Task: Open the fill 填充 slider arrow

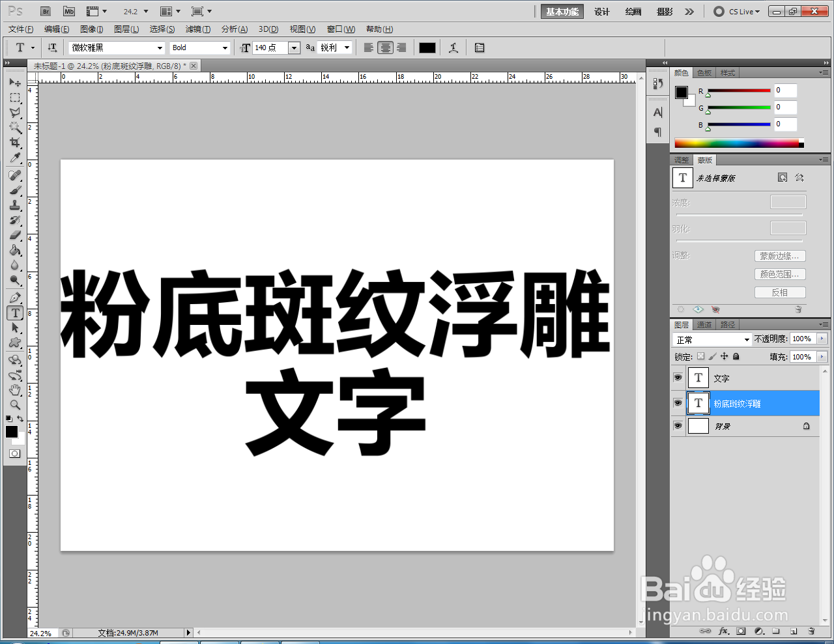Action: coord(822,357)
